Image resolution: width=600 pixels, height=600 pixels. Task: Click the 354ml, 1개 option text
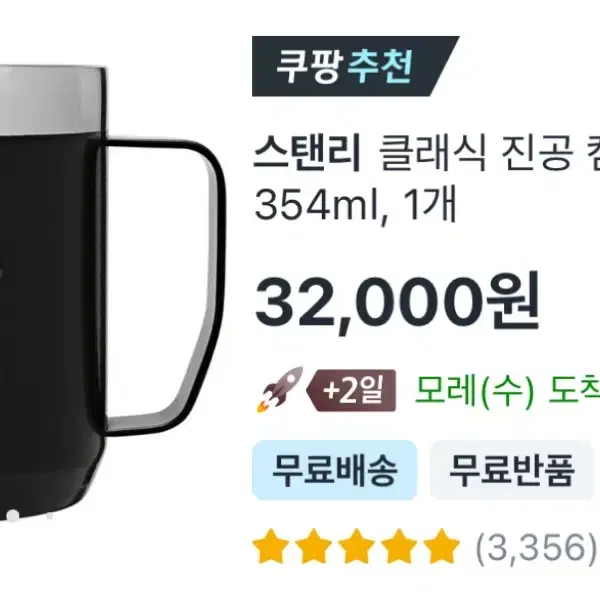click(x=355, y=205)
